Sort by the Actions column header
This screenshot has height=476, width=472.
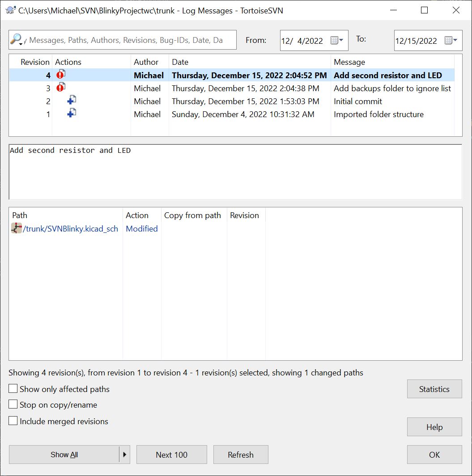coord(91,62)
